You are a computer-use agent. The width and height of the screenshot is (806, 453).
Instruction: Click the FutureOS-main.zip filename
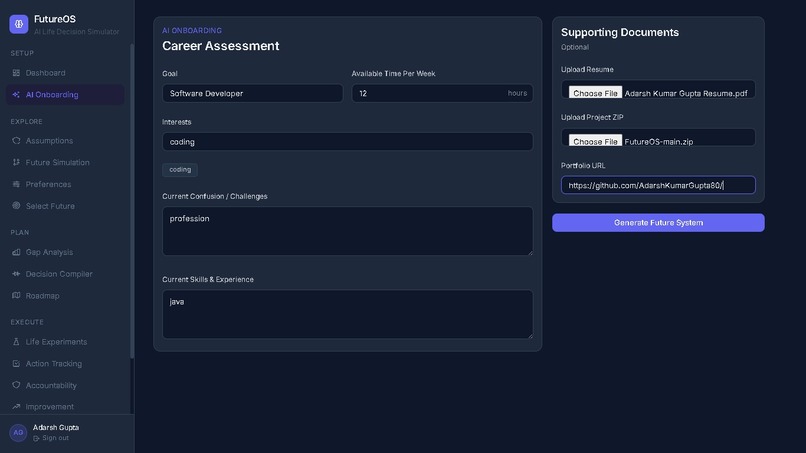click(658, 142)
